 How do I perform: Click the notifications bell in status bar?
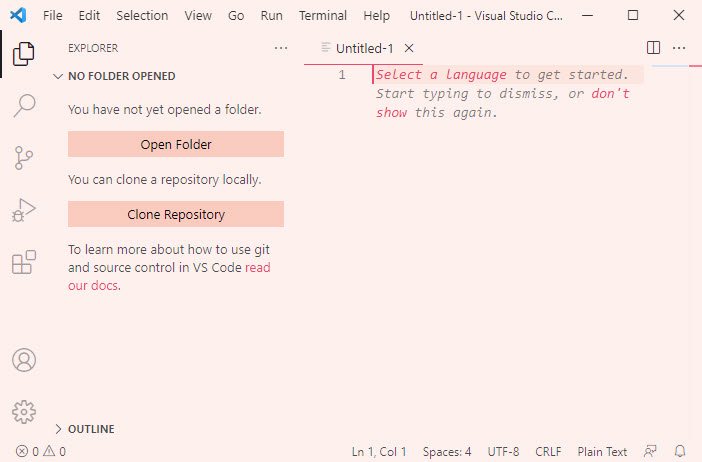[x=680, y=451]
